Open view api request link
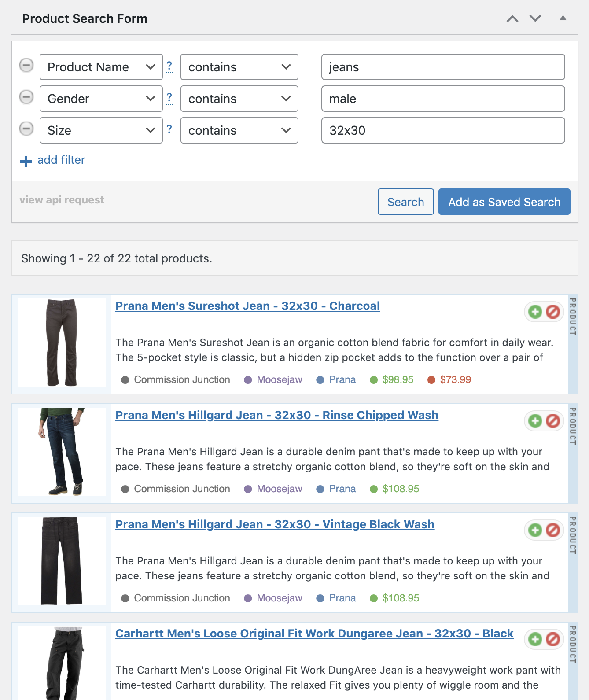This screenshot has height=700, width=589. [x=62, y=200]
